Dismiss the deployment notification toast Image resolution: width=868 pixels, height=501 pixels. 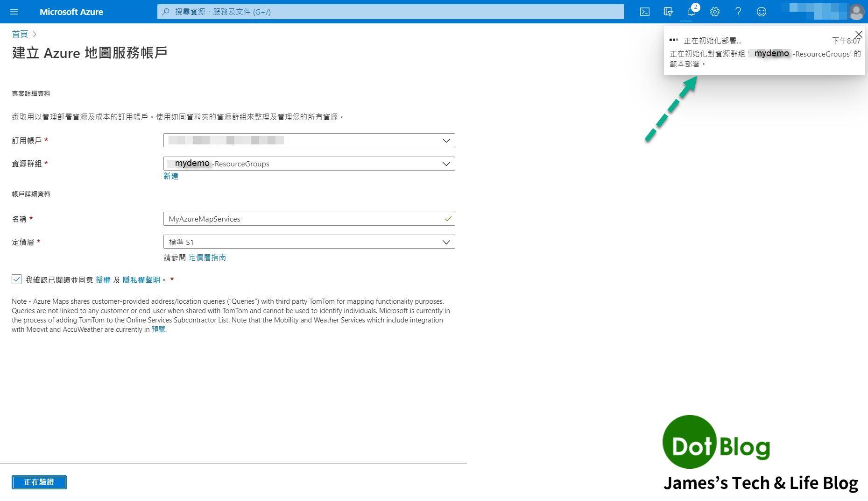pyautogui.click(x=858, y=34)
